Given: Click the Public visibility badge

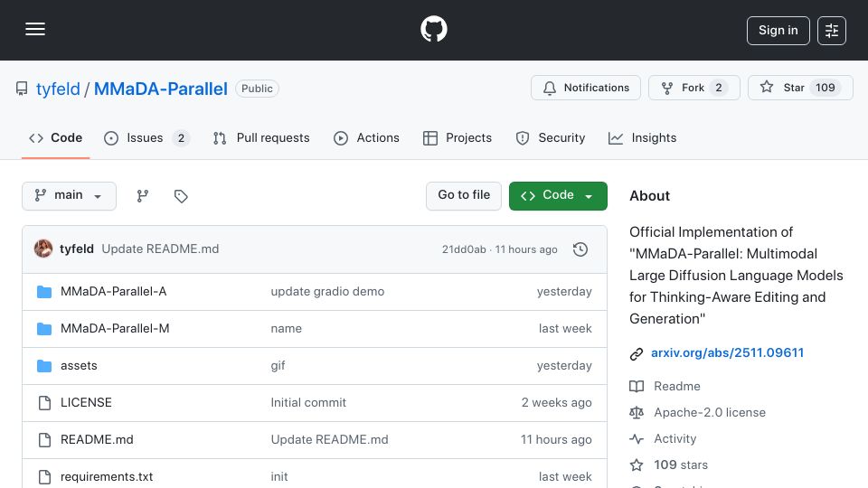Looking at the screenshot, I should point(257,89).
